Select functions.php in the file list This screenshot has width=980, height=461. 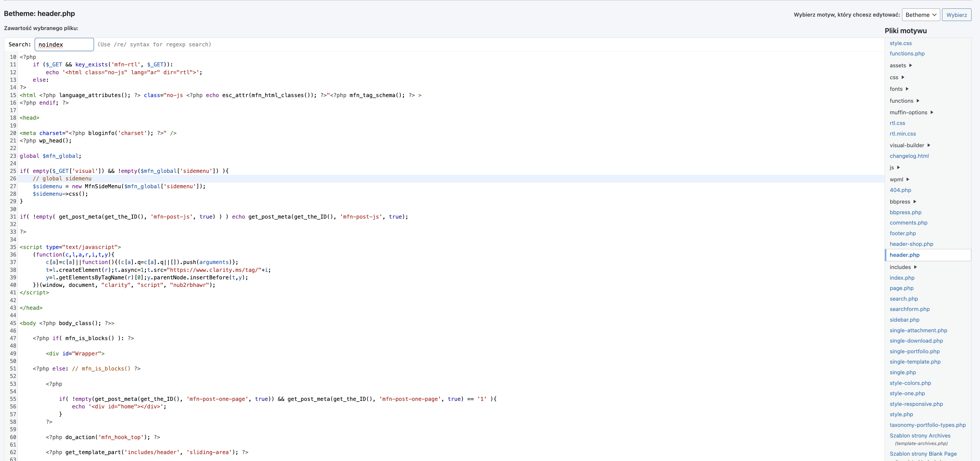coord(907,53)
